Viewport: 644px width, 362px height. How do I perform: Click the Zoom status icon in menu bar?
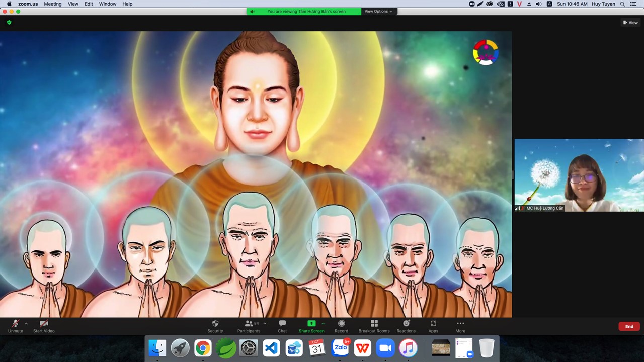[472, 4]
